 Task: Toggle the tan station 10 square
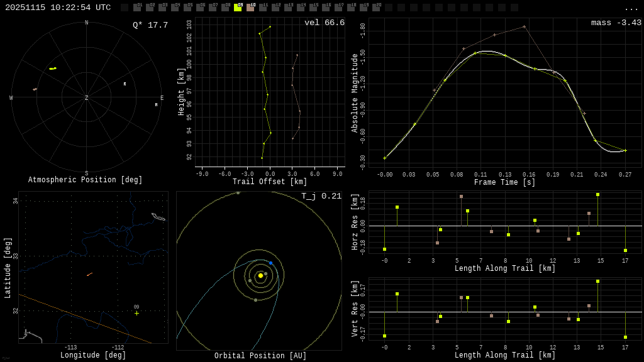(250, 8)
